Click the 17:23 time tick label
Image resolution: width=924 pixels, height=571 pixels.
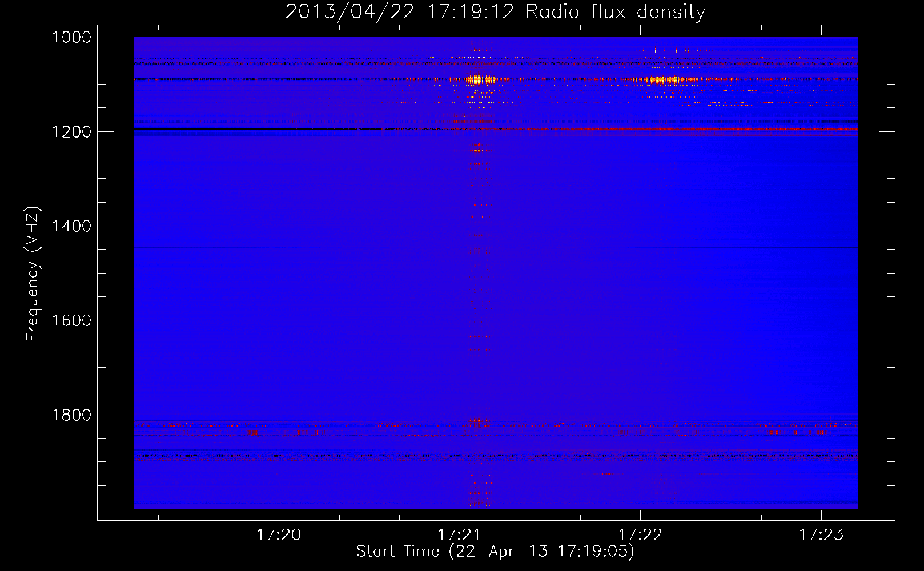pyautogui.click(x=821, y=534)
